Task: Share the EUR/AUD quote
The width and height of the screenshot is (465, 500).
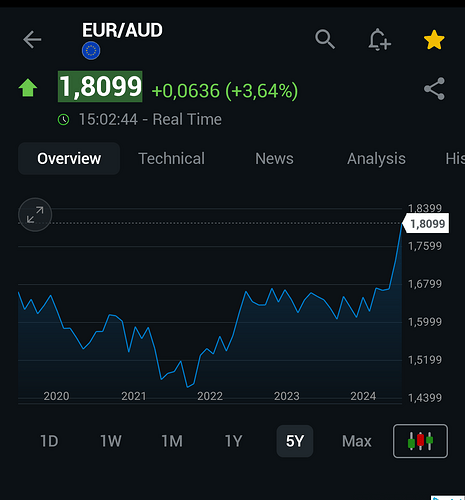Action: (434, 89)
